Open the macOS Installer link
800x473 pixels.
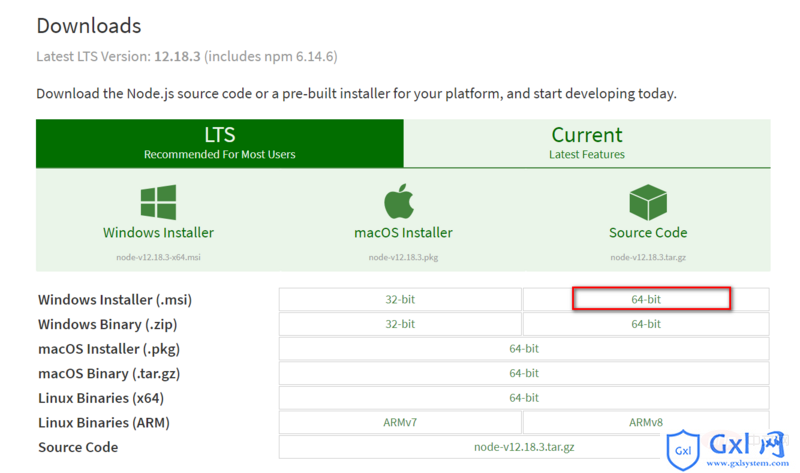(403, 233)
